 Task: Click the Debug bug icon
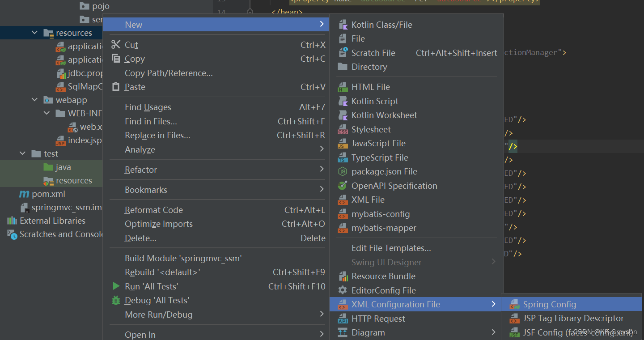116,300
